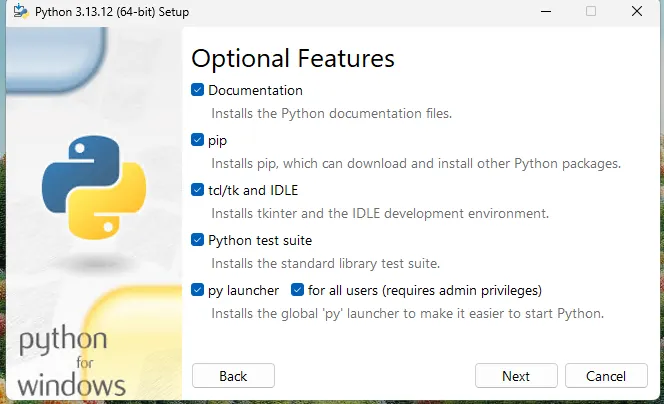Screen dimensions: 664x404
Task: Click the 'Installs the Python documentation files' description
Action: (331, 113)
